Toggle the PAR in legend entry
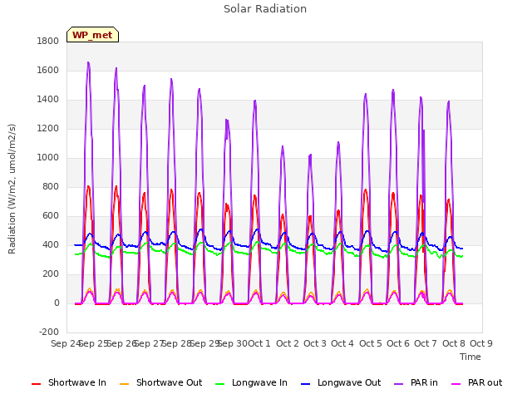The height and width of the screenshot is (399, 532). click(x=416, y=383)
